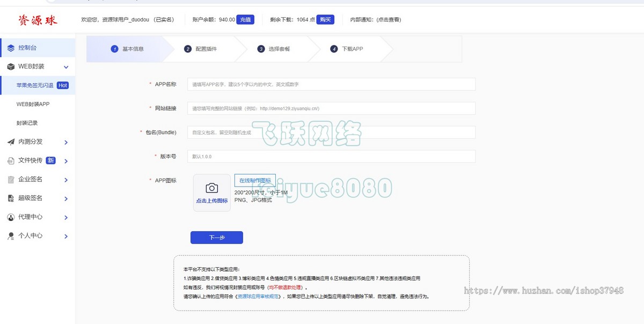Click the 充值 recharge button
The width and height of the screenshot is (644, 324).
245,19
